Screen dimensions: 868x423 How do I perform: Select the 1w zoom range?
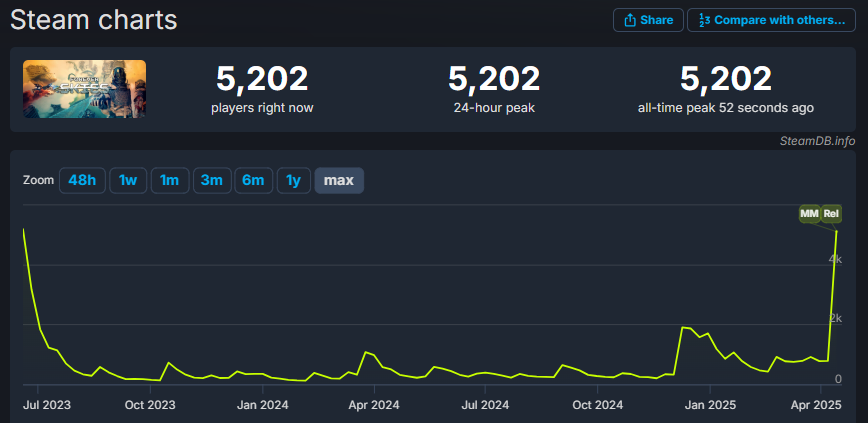point(128,180)
